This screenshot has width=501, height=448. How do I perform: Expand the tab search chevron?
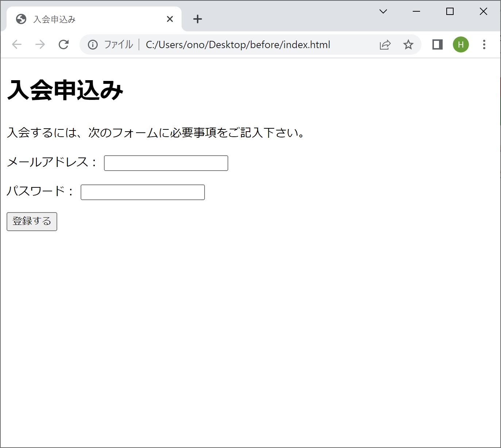pyautogui.click(x=383, y=11)
